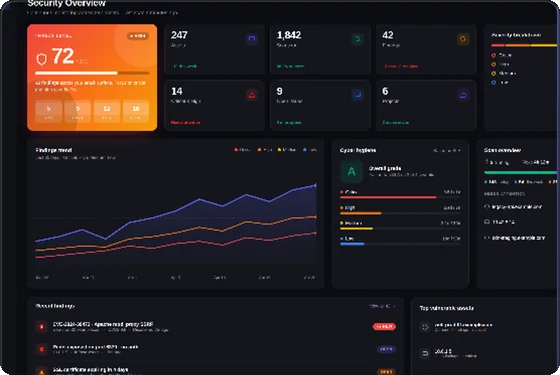The width and height of the screenshot is (560, 375).
Task: Click the orange status badge on SSL certificate finding
Action: point(386,371)
